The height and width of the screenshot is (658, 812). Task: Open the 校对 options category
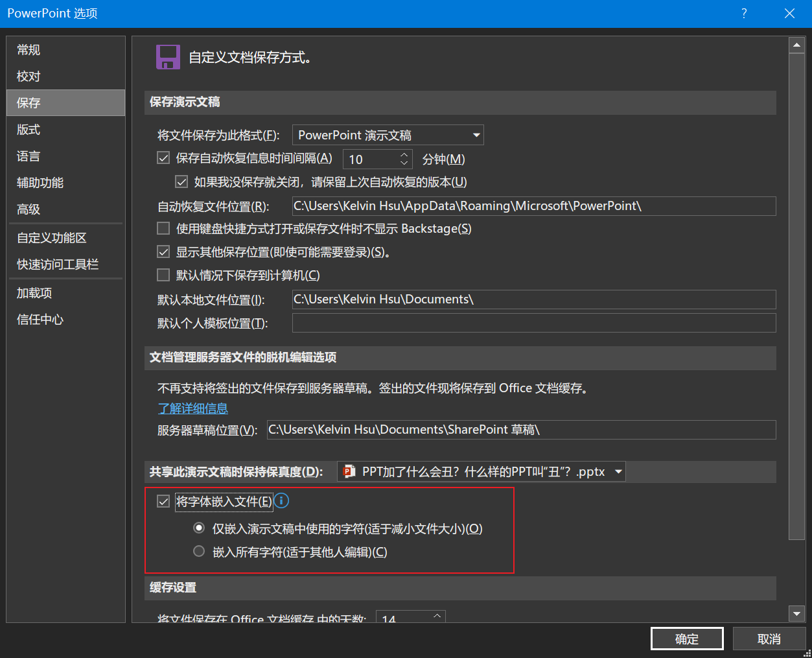click(65, 76)
